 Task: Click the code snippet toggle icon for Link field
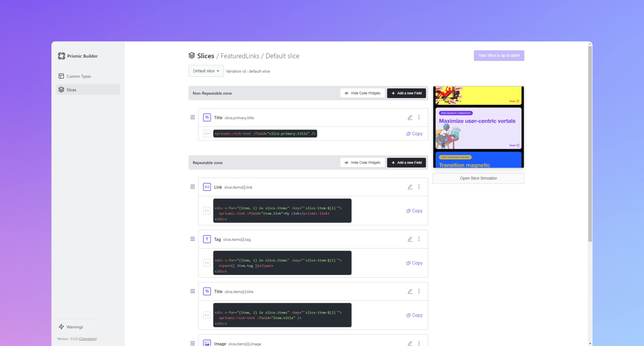(207, 211)
